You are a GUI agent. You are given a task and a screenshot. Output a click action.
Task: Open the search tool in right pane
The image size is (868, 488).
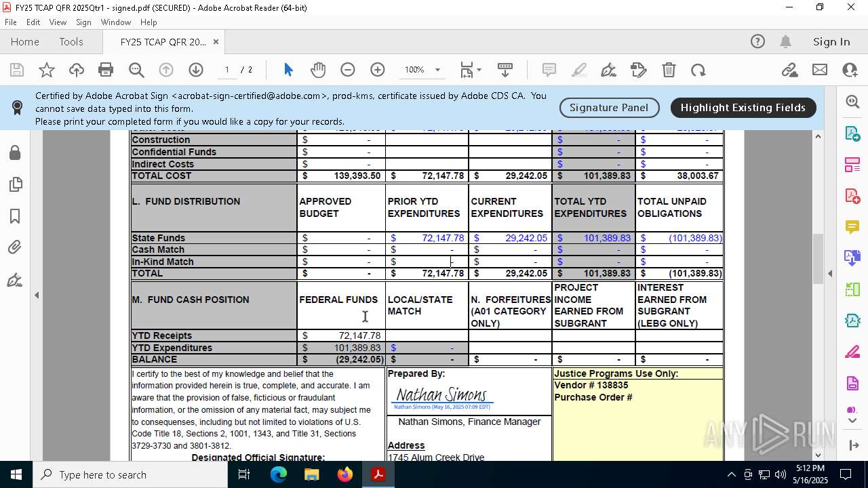click(852, 102)
